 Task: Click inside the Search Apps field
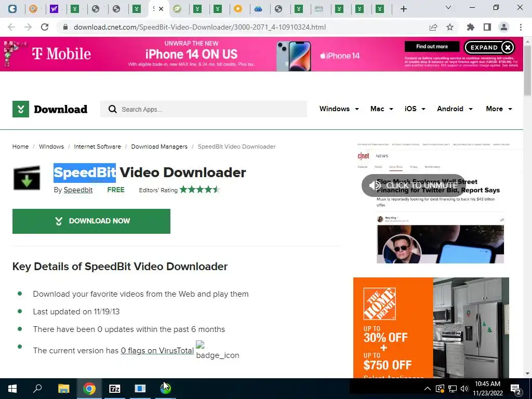tap(204, 109)
